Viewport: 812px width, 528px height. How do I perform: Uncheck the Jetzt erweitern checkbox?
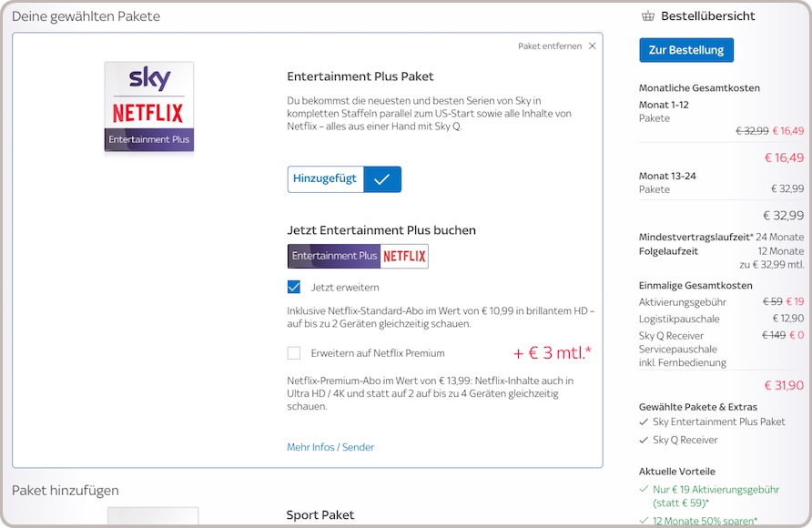(294, 287)
